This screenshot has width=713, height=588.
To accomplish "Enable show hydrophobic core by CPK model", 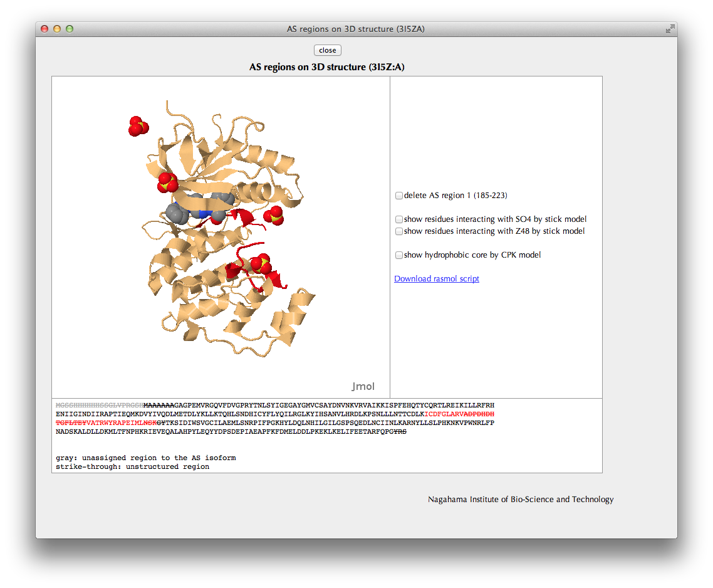I will 399,255.
